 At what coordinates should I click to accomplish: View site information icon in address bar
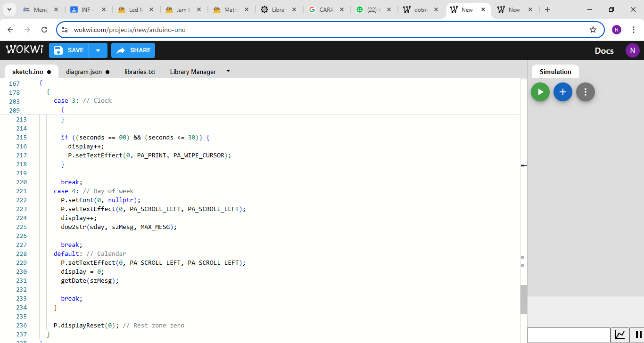coord(65,30)
